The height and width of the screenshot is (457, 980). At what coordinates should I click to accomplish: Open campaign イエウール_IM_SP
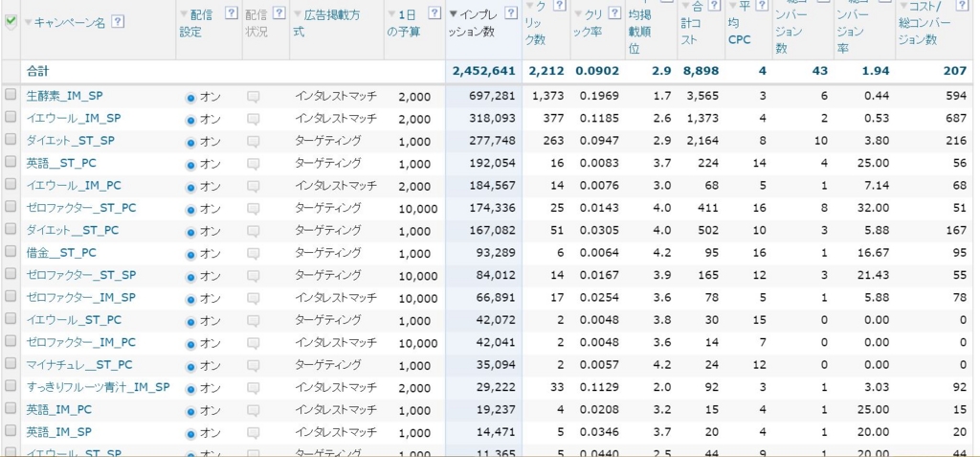pos(74,119)
